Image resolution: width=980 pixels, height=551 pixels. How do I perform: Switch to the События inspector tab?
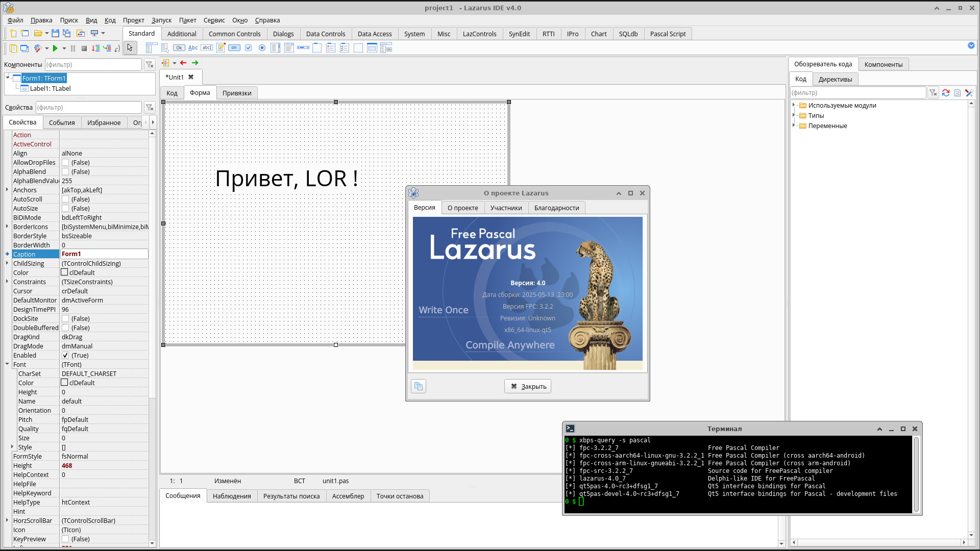[x=62, y=122]
